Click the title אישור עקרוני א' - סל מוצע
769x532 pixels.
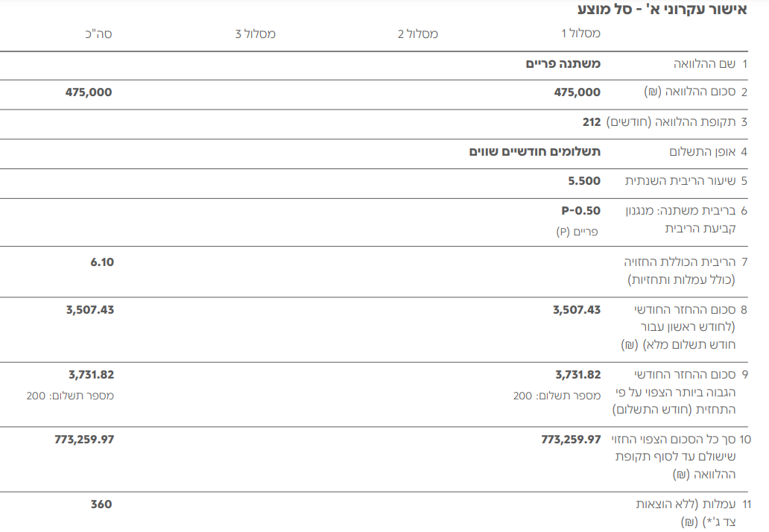(662, 10)
